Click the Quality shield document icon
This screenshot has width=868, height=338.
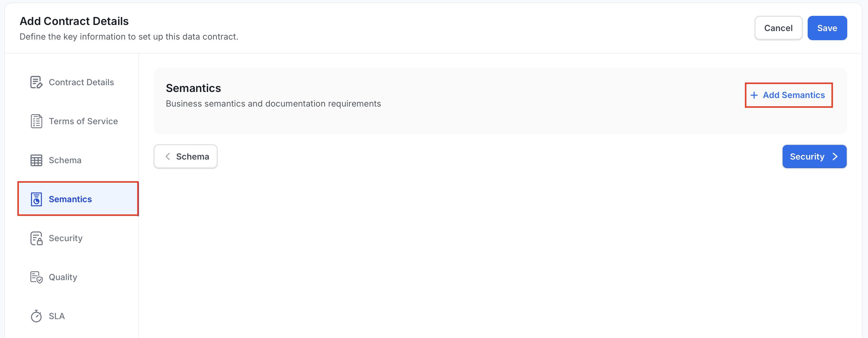36,277
